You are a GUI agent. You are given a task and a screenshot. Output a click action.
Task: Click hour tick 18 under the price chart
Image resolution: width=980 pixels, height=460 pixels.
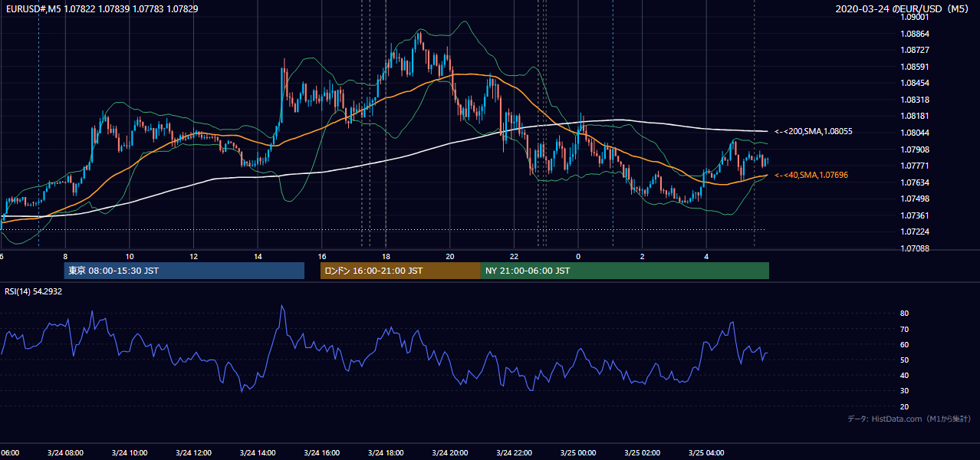point(386,256)
